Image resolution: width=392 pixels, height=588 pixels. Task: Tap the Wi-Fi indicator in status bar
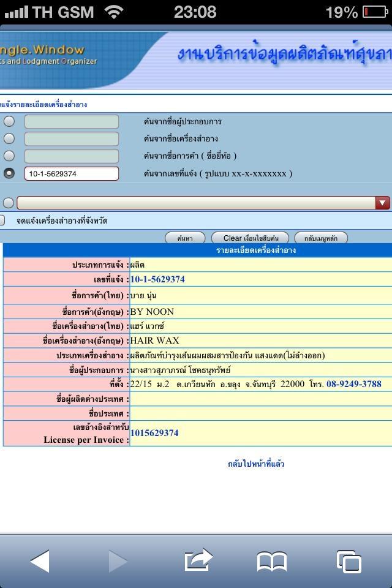coord(114,12)
